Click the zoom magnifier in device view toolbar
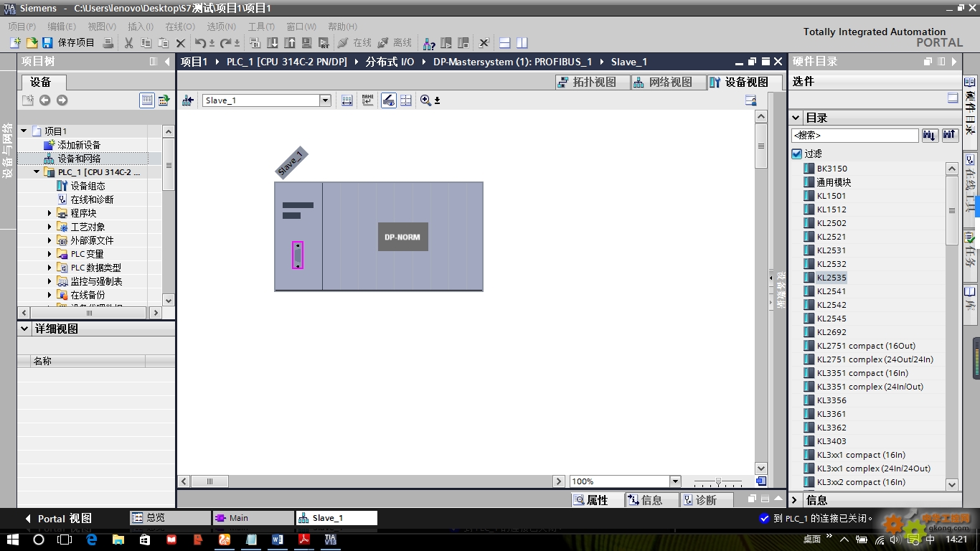The image size is (980, 551). 425,100
